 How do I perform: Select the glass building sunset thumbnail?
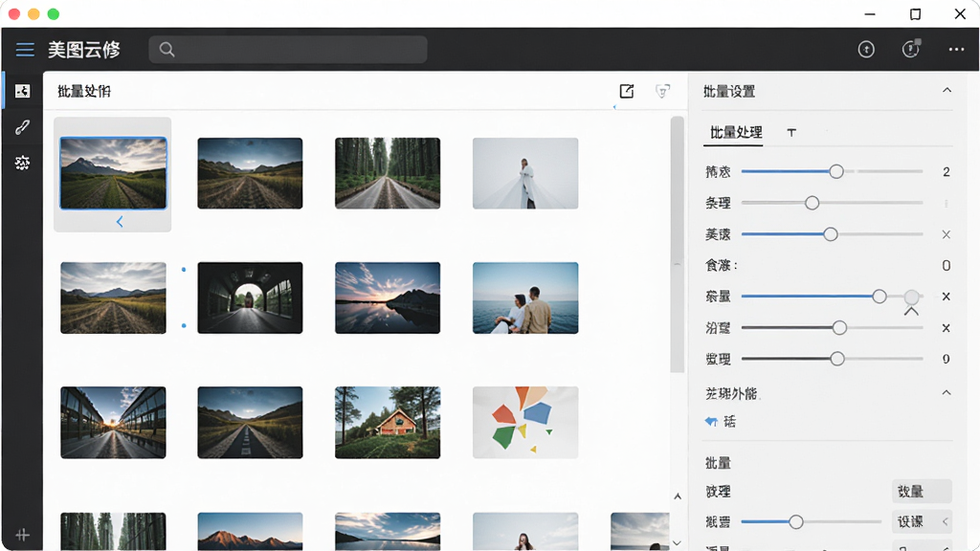point(113,422)
